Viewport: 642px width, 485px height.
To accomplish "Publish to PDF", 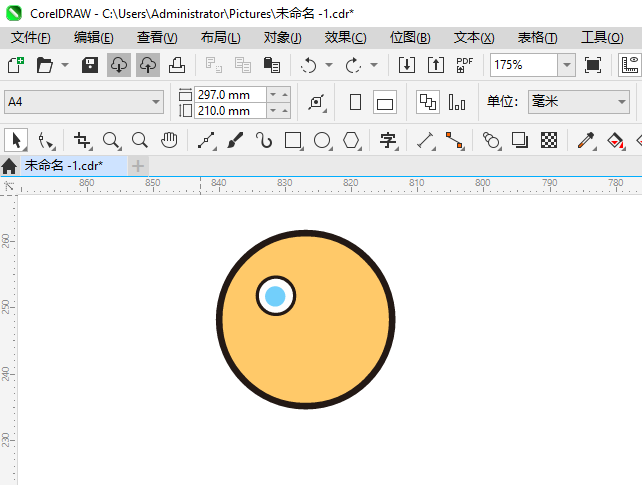I will tap(464, 65).
